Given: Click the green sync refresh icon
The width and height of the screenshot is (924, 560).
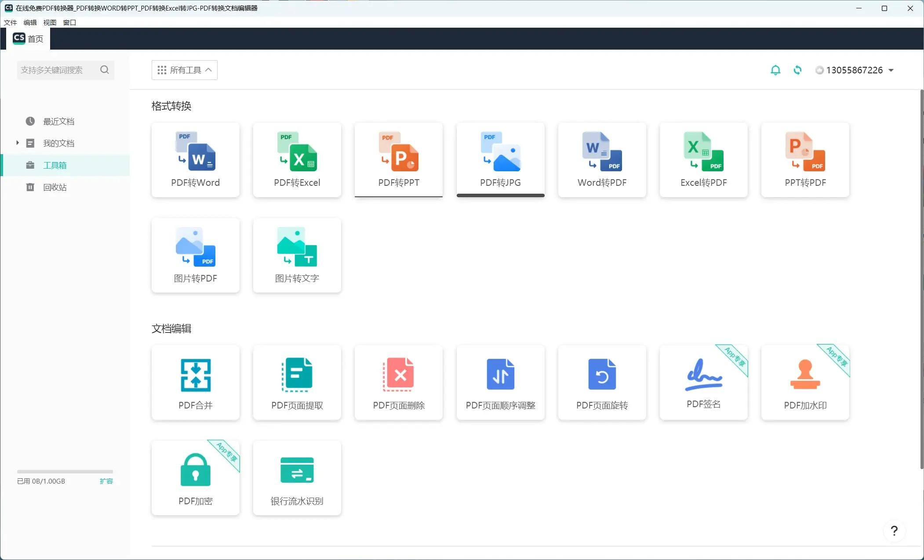Looking at the screenshot, I should (797, 70).
